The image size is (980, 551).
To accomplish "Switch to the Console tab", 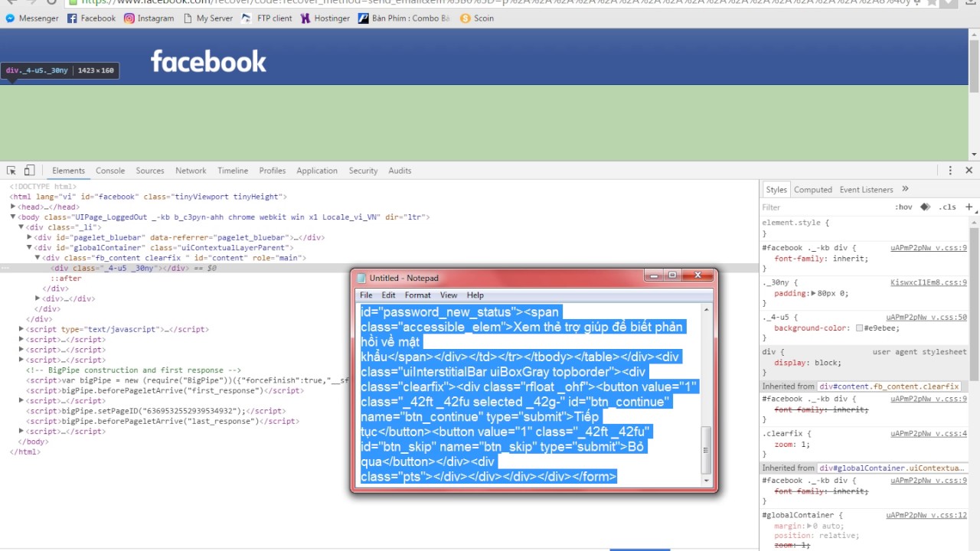I will tap(110, 171).
